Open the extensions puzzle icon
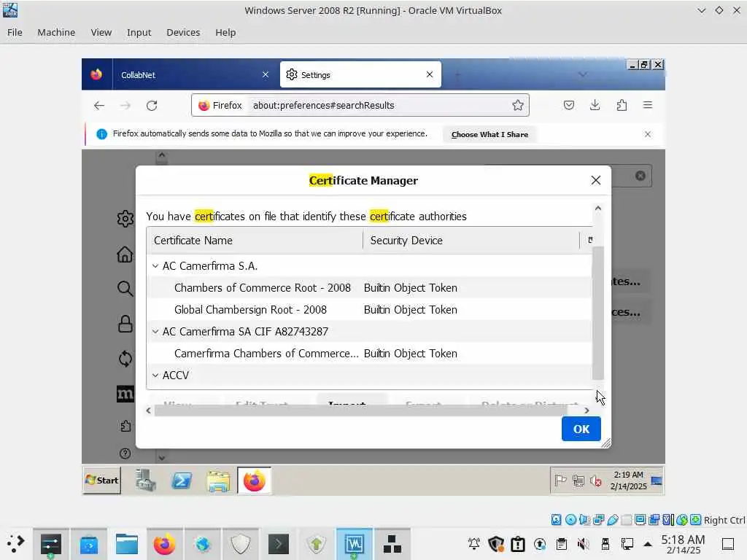747x560 pixels. (622, 105)
